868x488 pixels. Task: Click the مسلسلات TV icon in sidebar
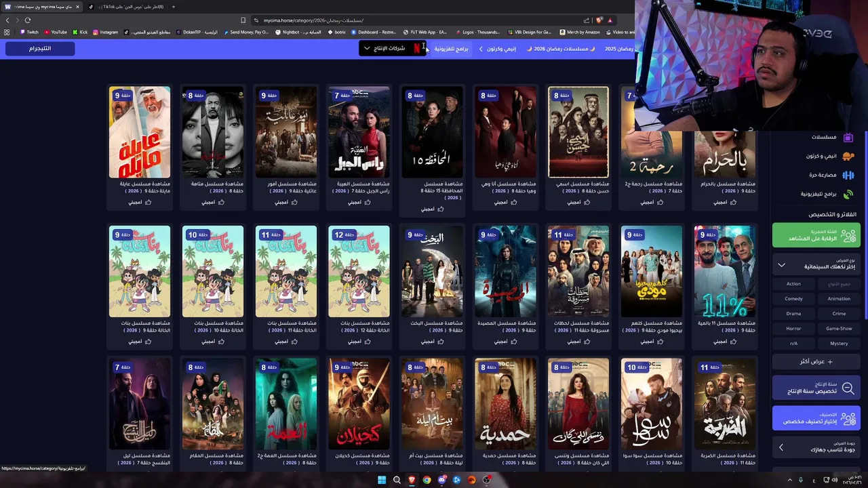click(x=848, y=138)
